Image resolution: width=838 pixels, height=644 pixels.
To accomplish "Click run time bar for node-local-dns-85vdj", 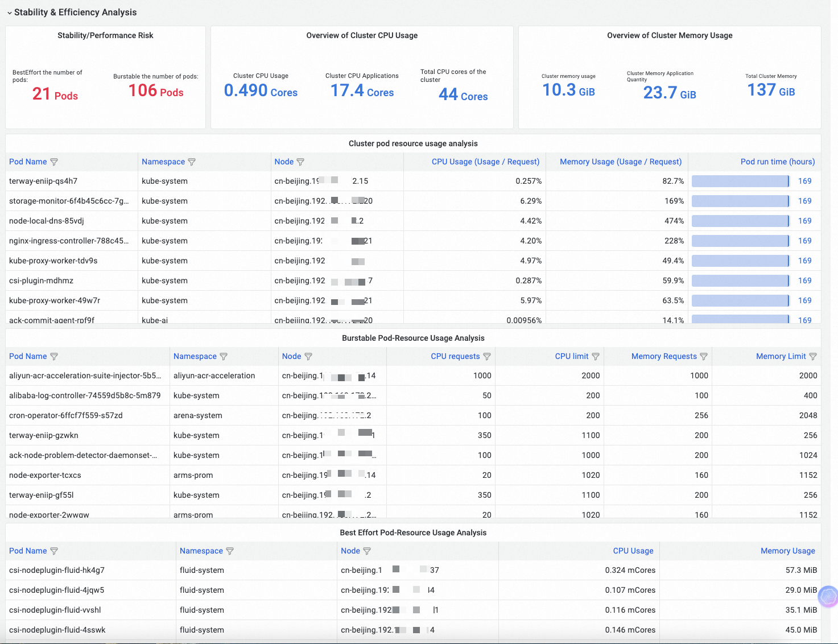I will tap(740, 221).
